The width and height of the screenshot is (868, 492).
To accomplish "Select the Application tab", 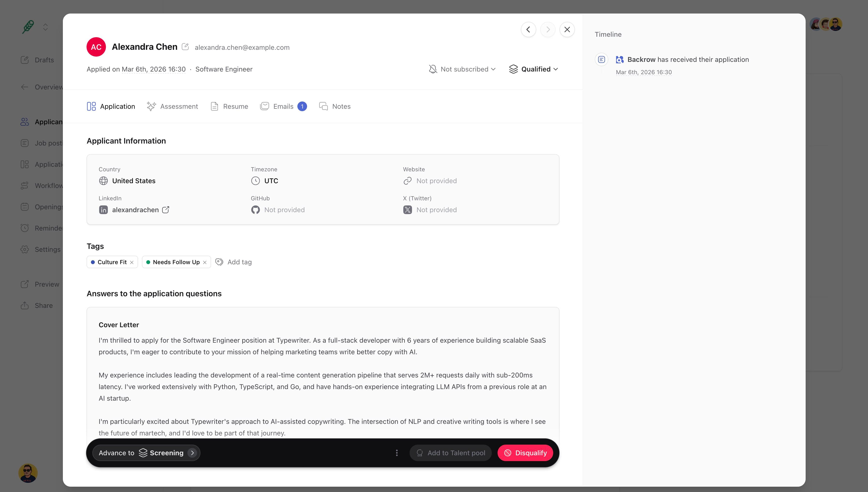I will coord(111,106).
